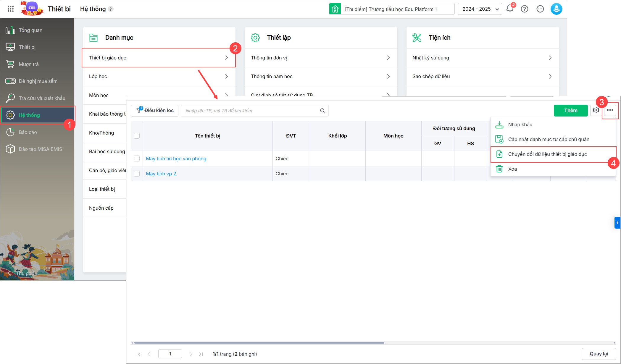
Task: Open the help question mark icon
Action: [x=525, y=9]
